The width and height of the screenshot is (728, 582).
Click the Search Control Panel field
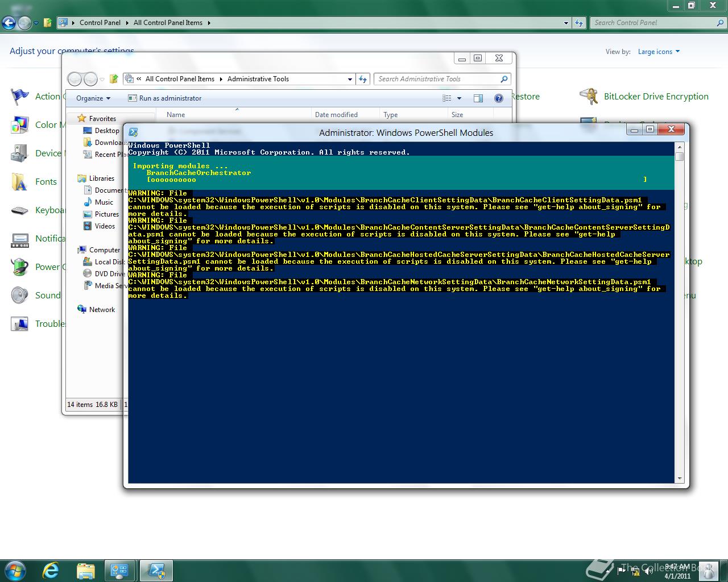coord(654,23)
